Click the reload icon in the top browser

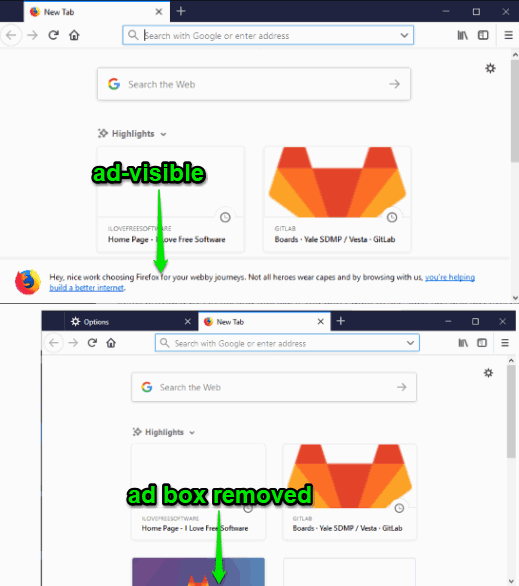pos(53,35)
